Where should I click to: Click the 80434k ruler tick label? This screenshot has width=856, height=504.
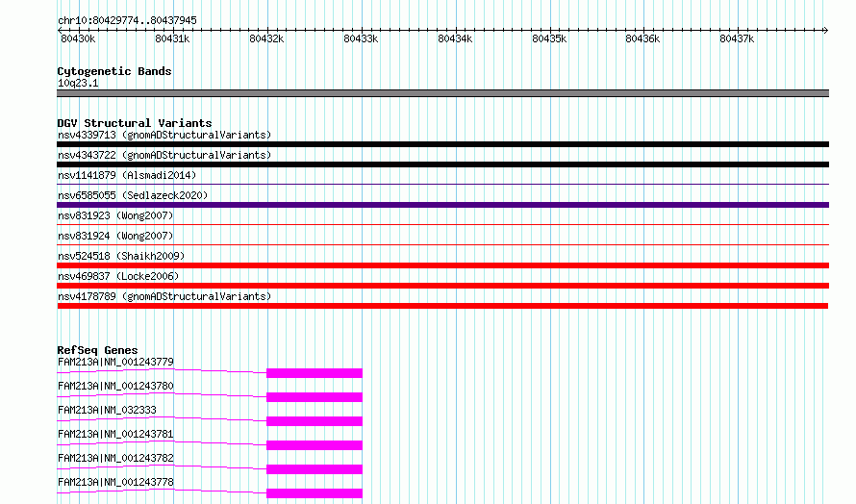click(455, 38)
